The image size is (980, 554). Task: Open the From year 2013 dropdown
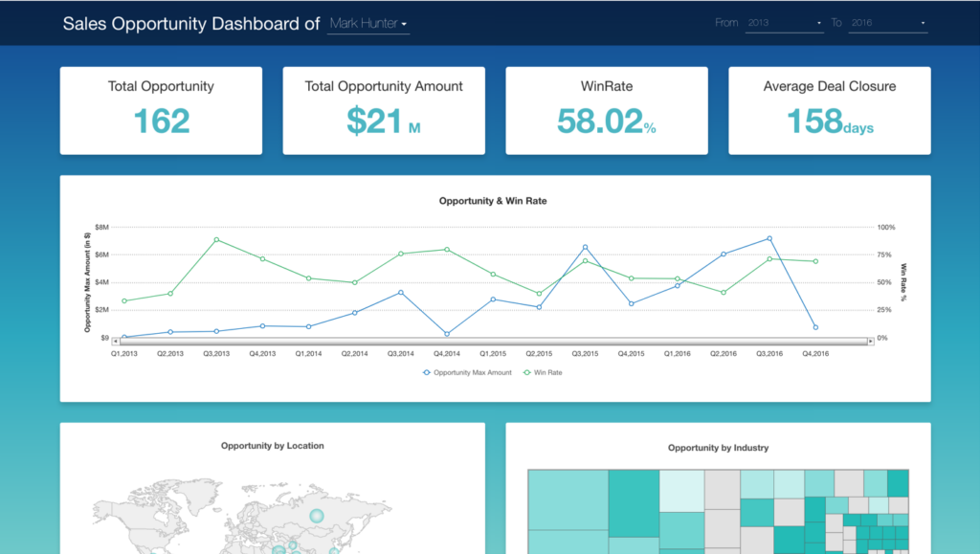785,23
